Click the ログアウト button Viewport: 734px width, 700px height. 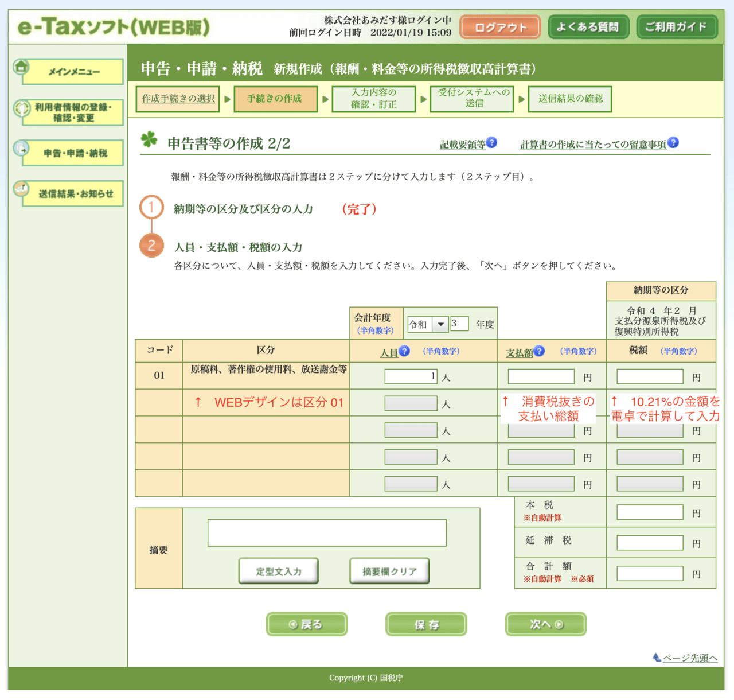pos(499,26)
